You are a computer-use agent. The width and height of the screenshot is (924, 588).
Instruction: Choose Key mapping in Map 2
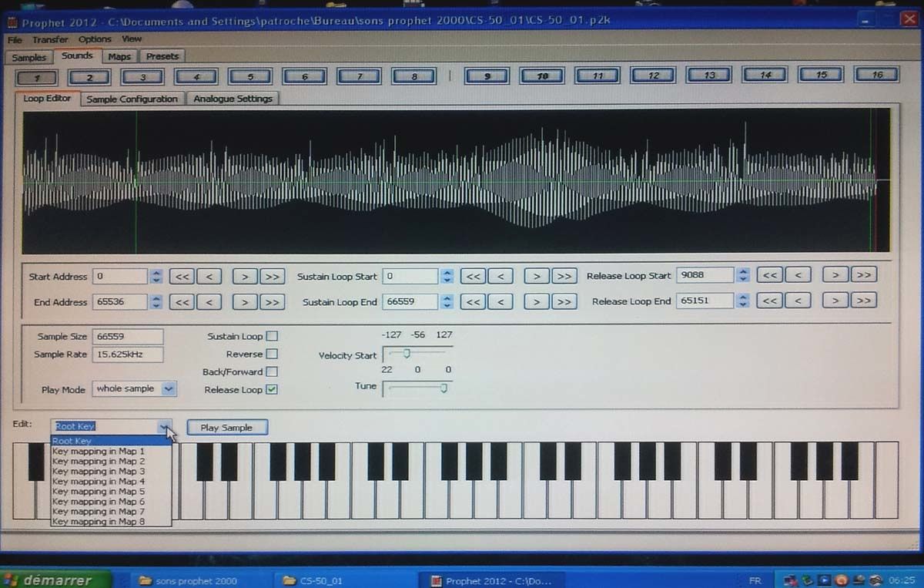111,461
